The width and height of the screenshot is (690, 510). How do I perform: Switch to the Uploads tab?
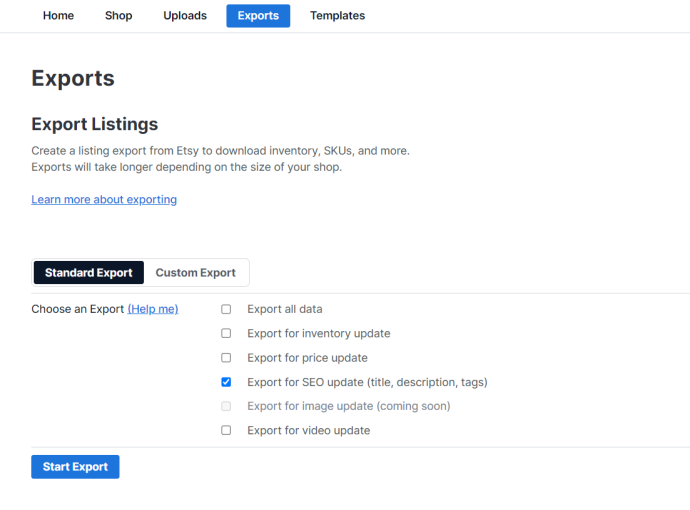point(185,16)
